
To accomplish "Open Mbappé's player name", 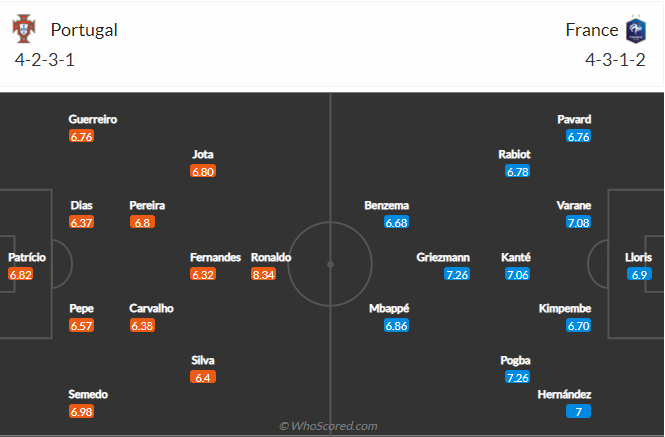I will pos(389,309).
